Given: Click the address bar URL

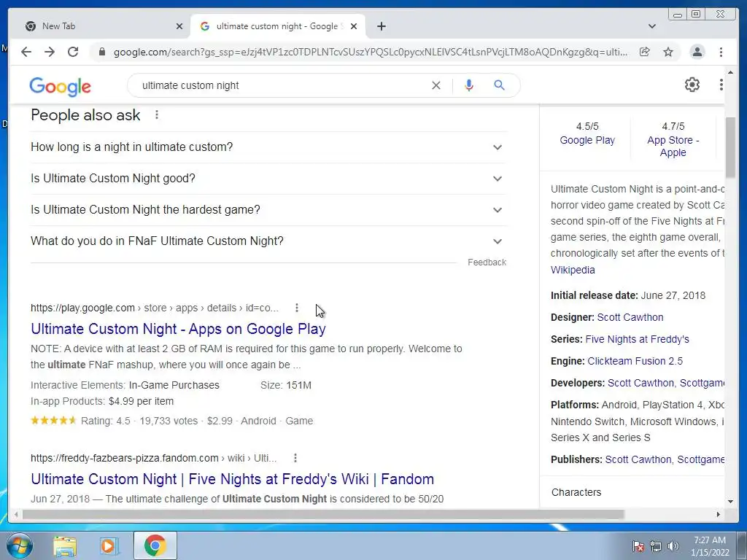Looking at the screenshot, I should click(x=370, y=52).
